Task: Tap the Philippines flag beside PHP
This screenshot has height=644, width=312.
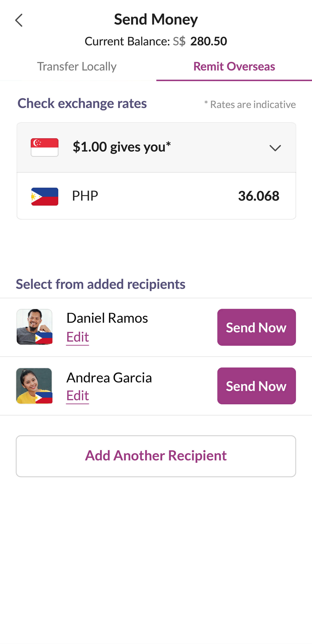Action: point(45,197)
